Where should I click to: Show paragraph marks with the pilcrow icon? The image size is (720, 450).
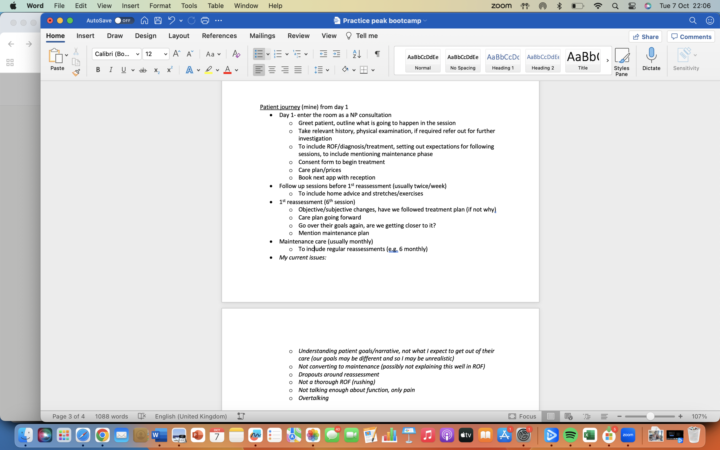pos(377,53)
